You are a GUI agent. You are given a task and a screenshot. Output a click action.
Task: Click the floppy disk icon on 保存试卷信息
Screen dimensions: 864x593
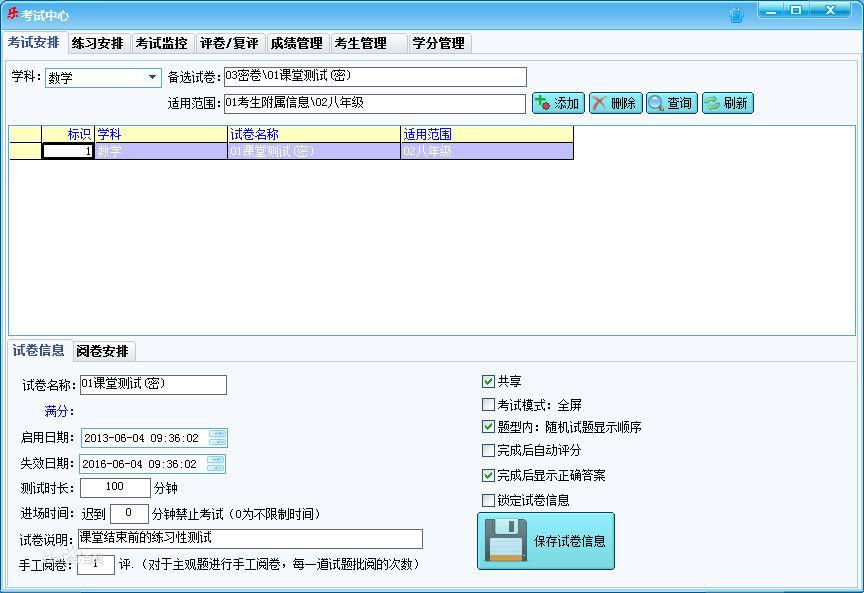507,541
